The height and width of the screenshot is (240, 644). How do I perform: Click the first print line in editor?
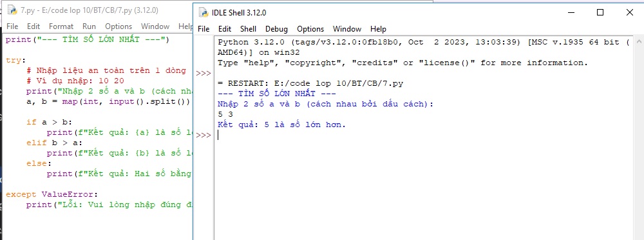tap(88, 39)
